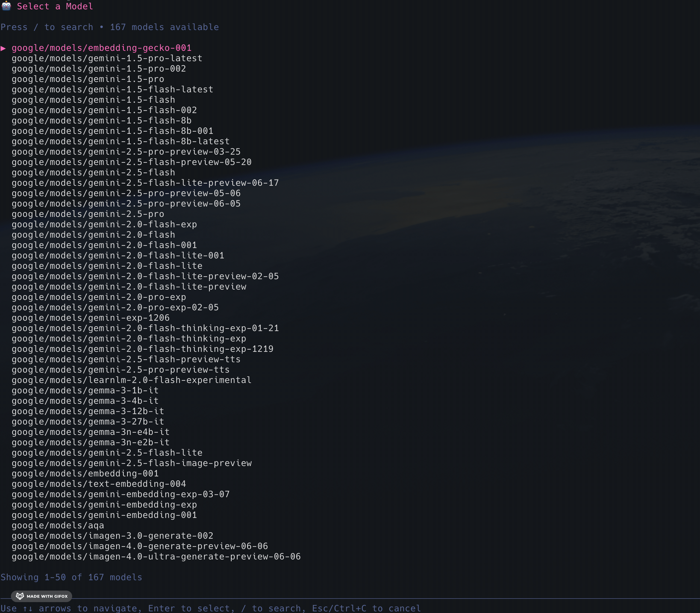Select google/models/gemini-2.5-pro-preview-03-25
Viewport: 700px width, 613px height.
pyautogui.click(x=126, y=152)
